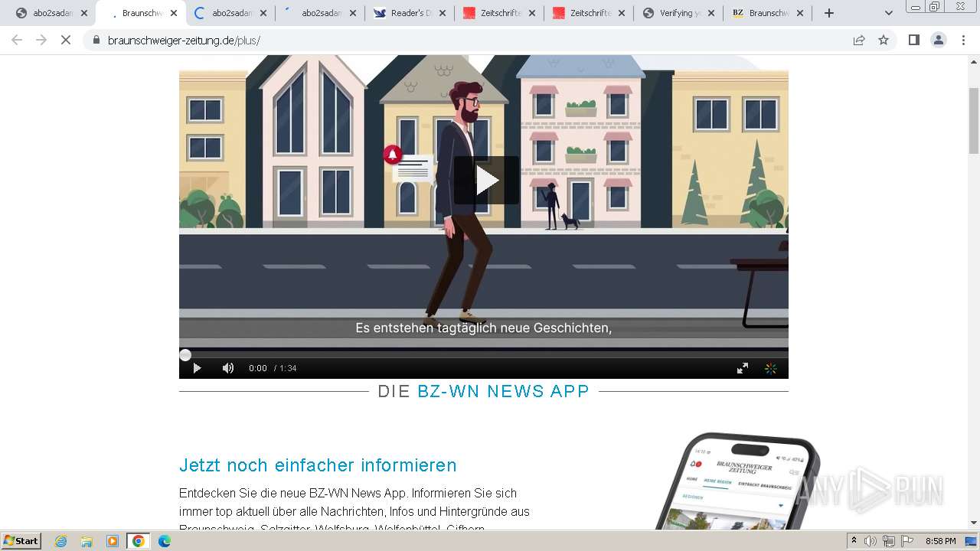
Task: Close the first abo2sadam tab
Action: point(84,13)
